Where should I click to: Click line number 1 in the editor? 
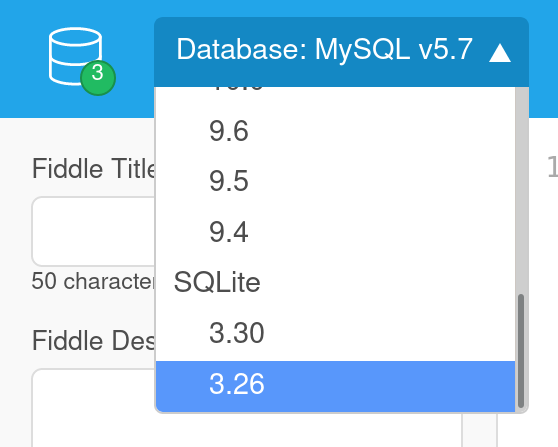tap(553, 167)
